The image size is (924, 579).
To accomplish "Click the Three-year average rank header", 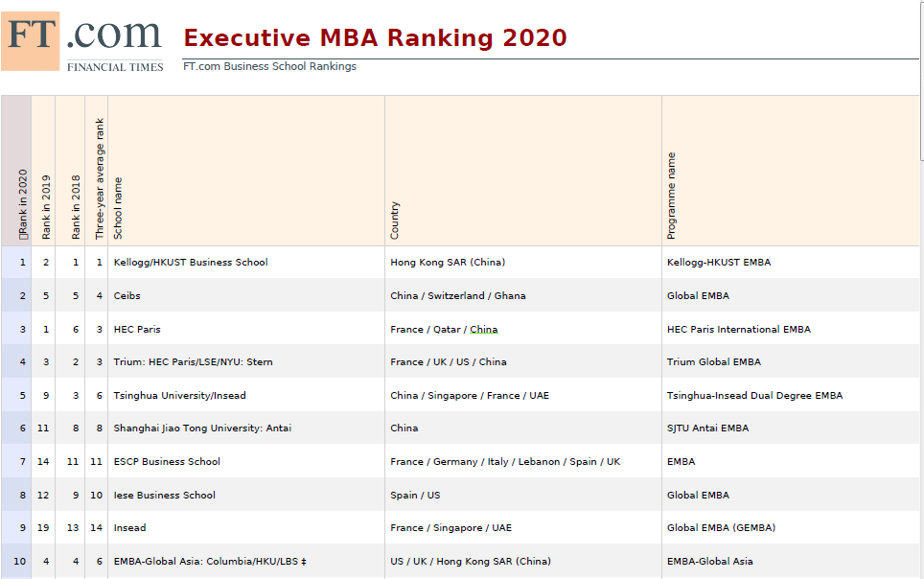I will (99, 179).
